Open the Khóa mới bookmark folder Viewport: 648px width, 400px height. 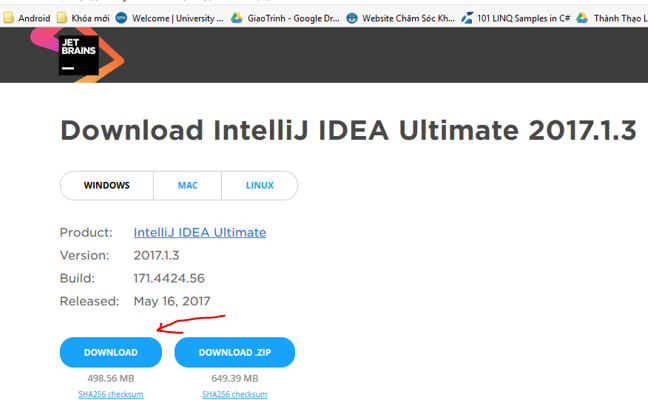[82, 18]
